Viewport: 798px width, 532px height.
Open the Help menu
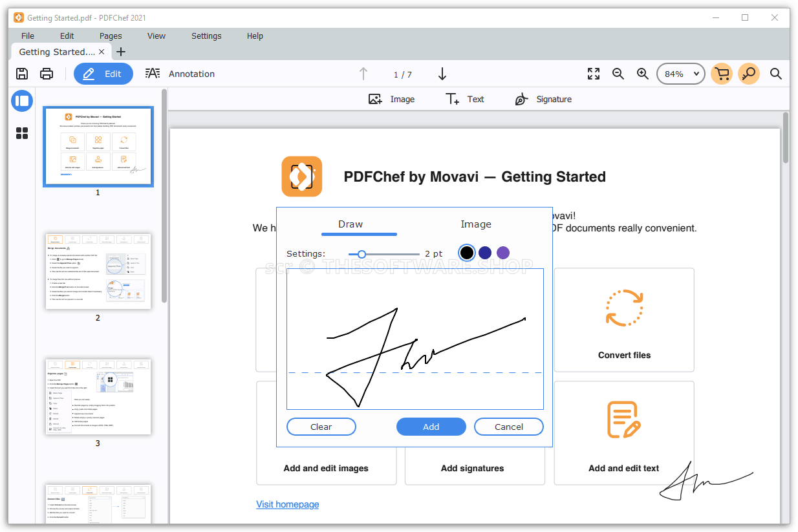[x=255, y=36]
